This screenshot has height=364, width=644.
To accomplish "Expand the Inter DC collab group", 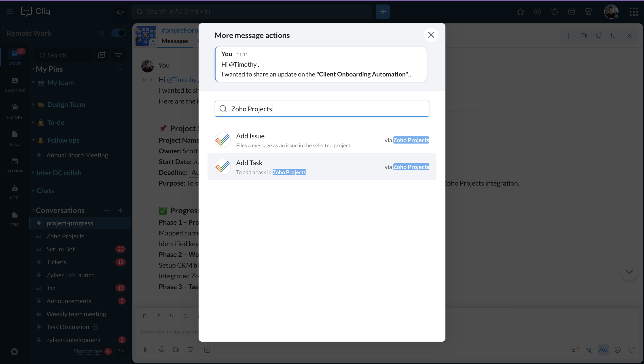I will tap(33, 173).
